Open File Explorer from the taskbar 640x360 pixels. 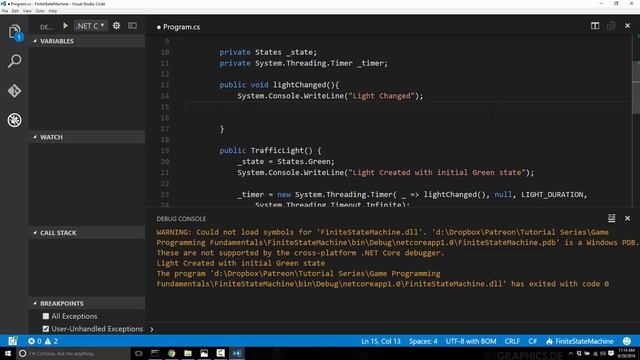[x=188, y=353]
